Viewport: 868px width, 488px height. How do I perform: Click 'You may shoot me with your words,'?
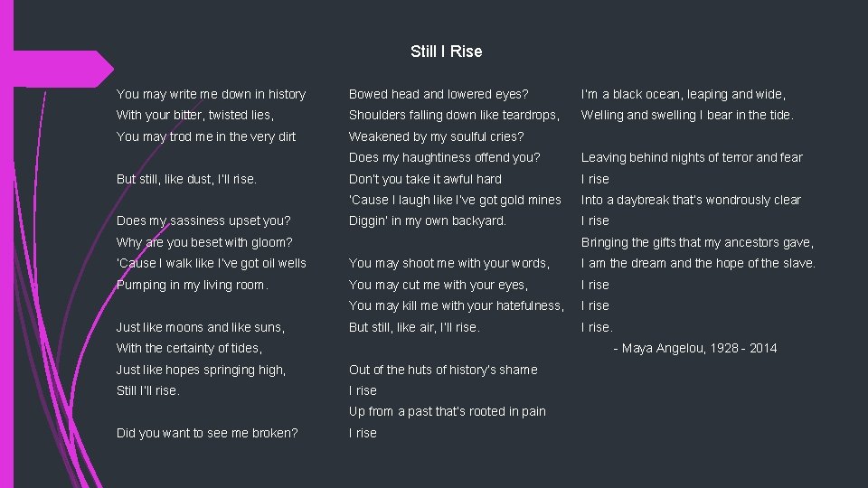coord(448,263)
